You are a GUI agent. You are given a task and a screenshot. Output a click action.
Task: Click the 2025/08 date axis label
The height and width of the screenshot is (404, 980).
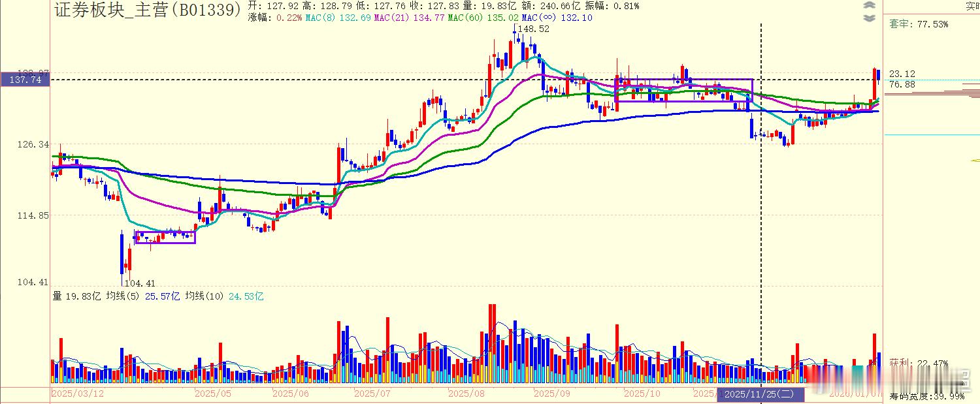(467, 394)
